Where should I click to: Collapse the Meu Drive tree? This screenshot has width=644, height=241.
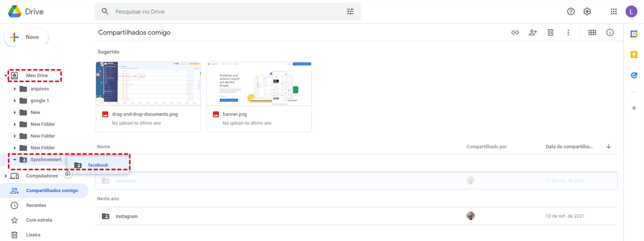click(x=6, y=76)
